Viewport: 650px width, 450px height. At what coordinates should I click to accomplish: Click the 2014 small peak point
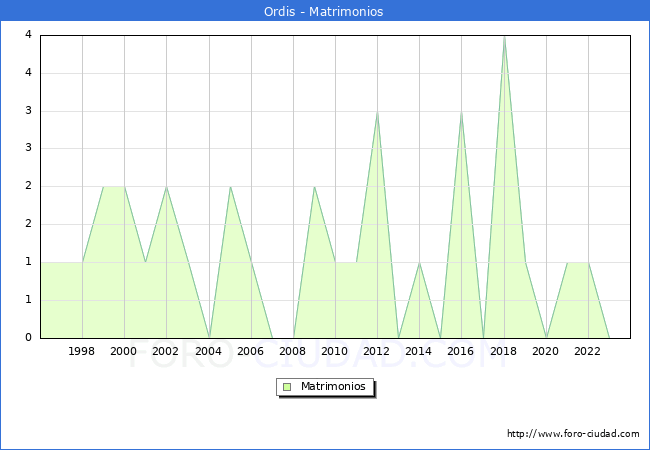420,263
